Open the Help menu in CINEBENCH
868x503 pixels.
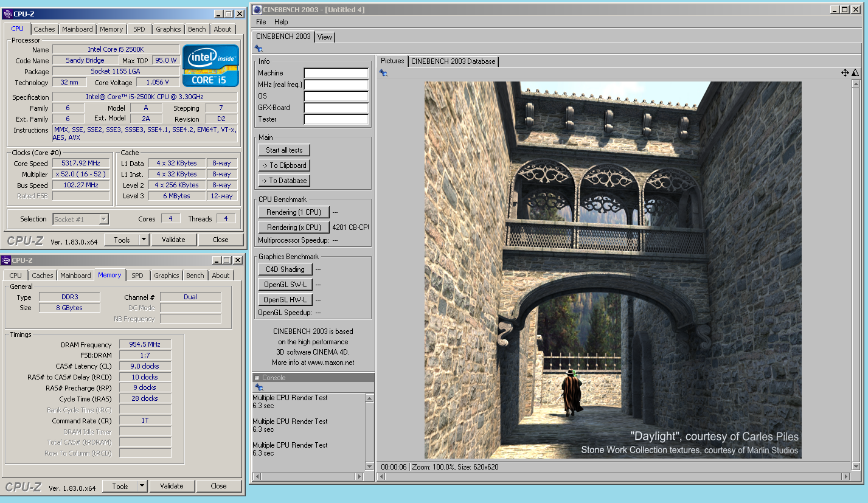(281, 22)
